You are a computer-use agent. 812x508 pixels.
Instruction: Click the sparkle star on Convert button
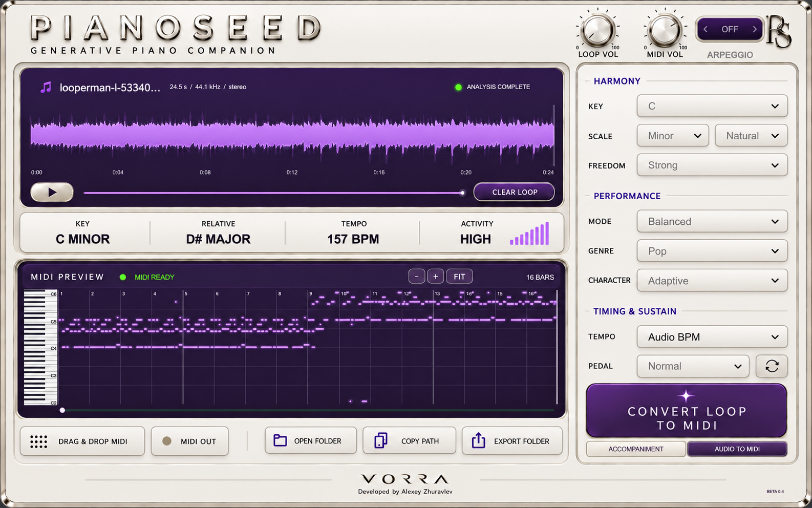click(x=686, y=396)
